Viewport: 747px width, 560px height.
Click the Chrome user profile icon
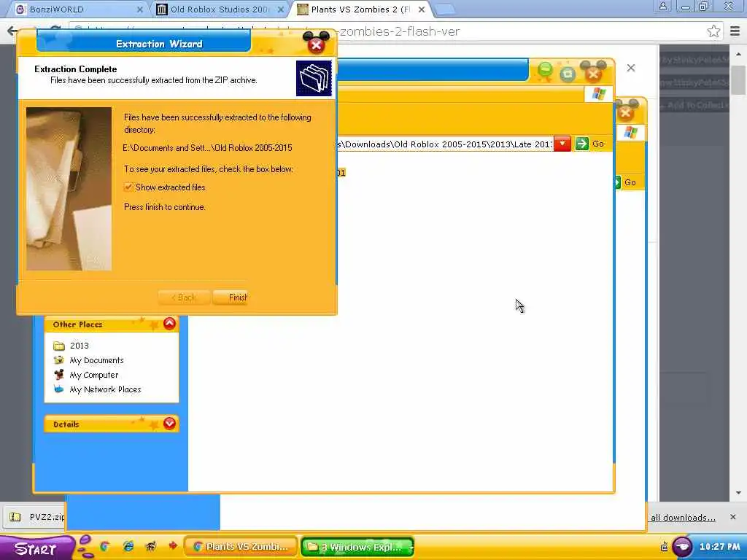(x=662, y=6)
